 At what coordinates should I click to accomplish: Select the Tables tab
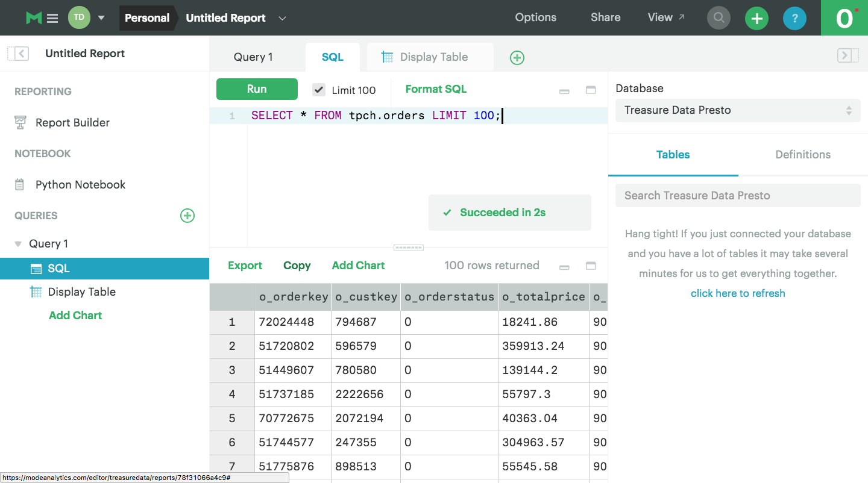click(x=673, y=155)
